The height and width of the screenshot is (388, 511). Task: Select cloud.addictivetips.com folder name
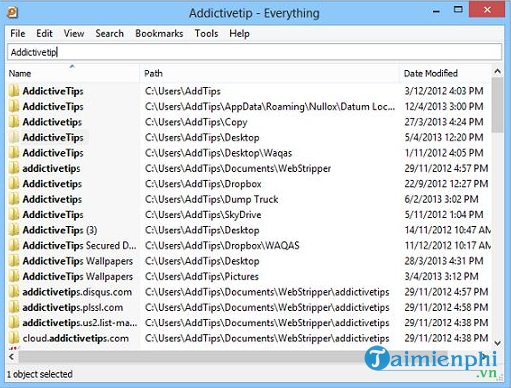[x=75, y=338]
